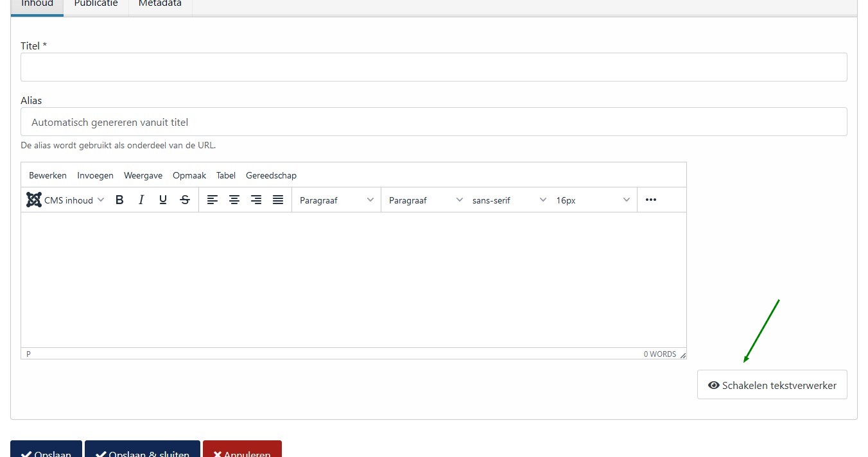Open the Weergave menu
The image size is (868, 457).
click(143, 175)
